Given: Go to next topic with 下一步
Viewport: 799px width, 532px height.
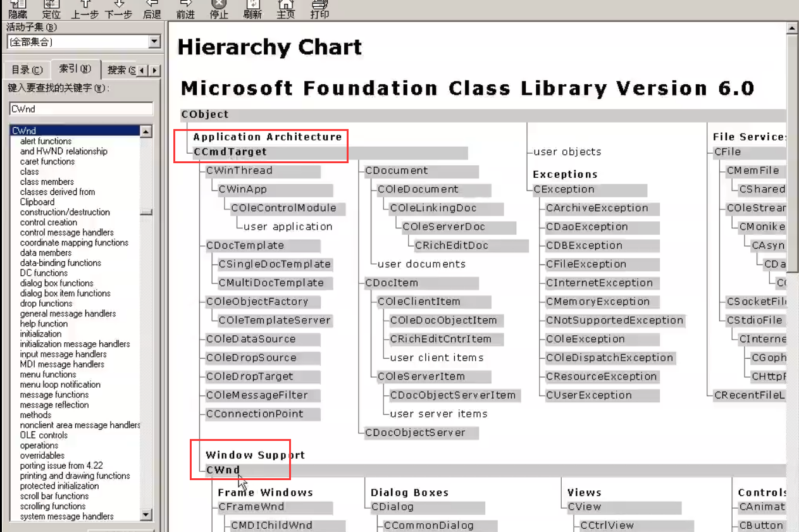Looking at the screenshot, I should [x=118, y=9].
